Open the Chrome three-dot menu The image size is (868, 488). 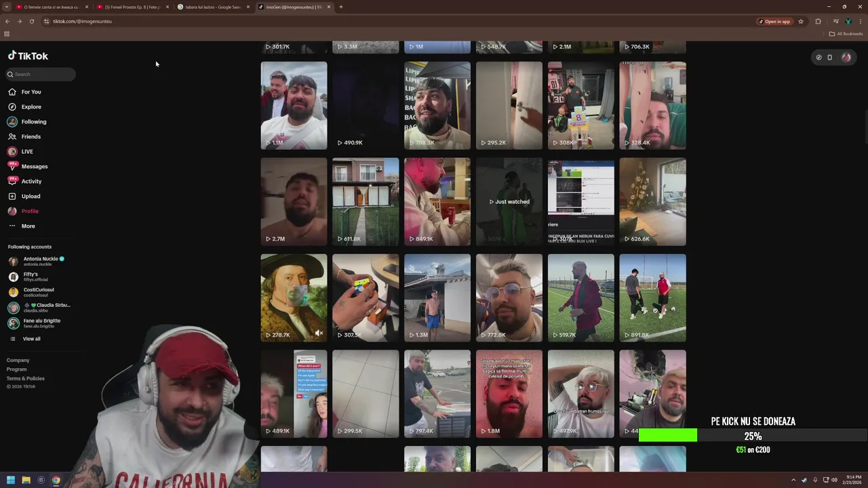pos(859,21)
